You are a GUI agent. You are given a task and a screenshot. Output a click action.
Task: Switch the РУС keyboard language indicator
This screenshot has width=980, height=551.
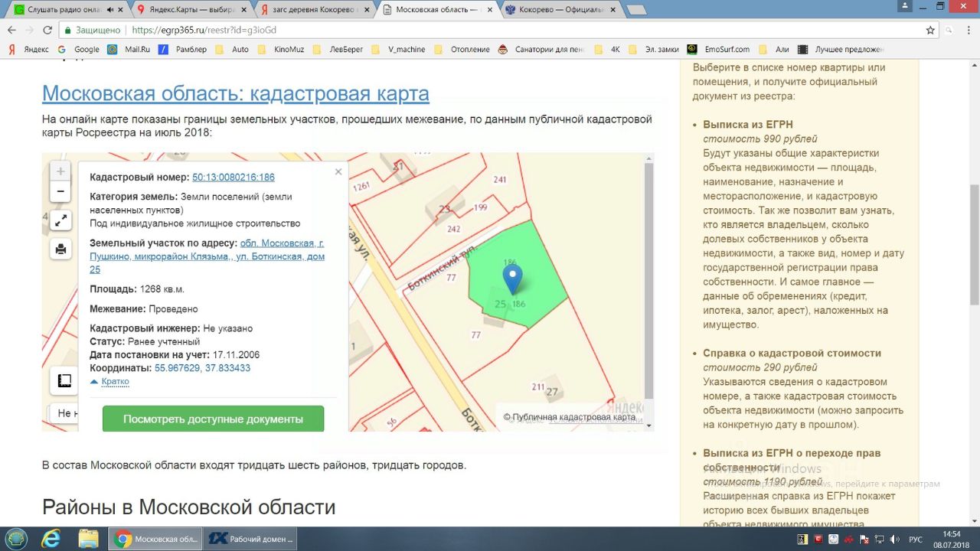(x=915, y=539)
